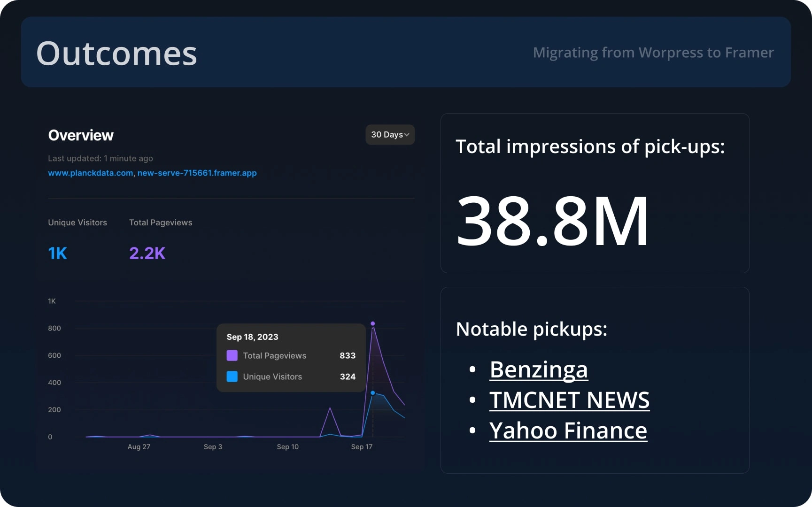The image size is (812, 507).
Task: Open the Yahoo Finance pickup link
Action: tap(568, 430)
